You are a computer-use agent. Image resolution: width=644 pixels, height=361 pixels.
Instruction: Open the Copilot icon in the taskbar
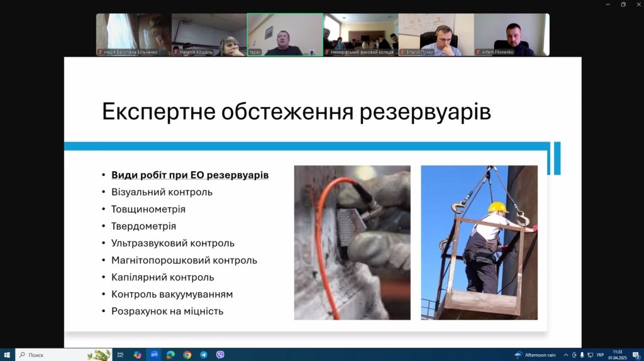[x=137, y=355]
